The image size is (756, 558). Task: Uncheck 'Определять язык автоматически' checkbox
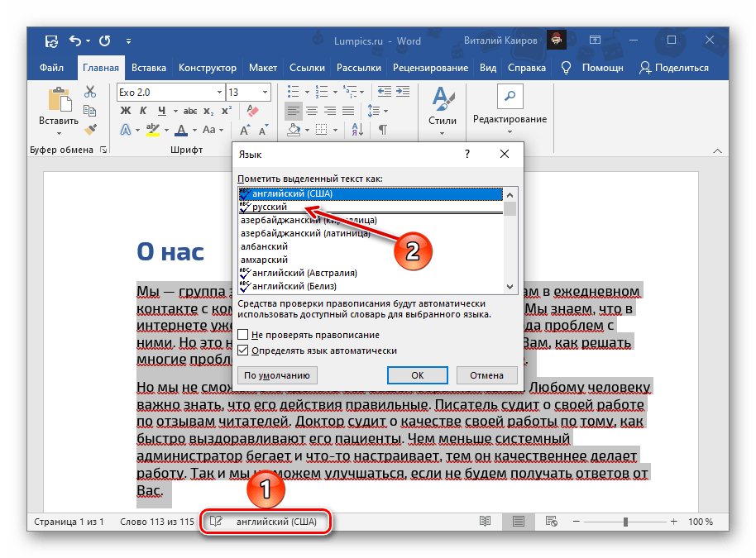pos(243,351)
